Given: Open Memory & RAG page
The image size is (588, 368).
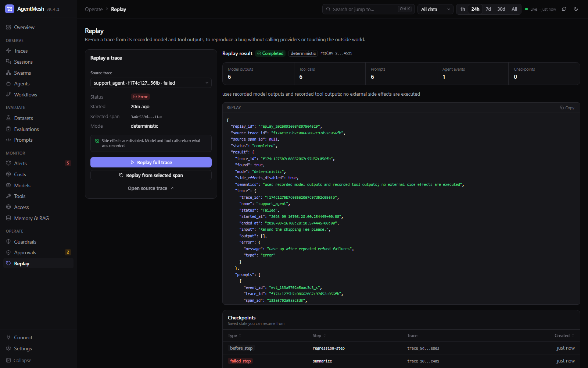Looking at the screenshot, I should point(38,218).
